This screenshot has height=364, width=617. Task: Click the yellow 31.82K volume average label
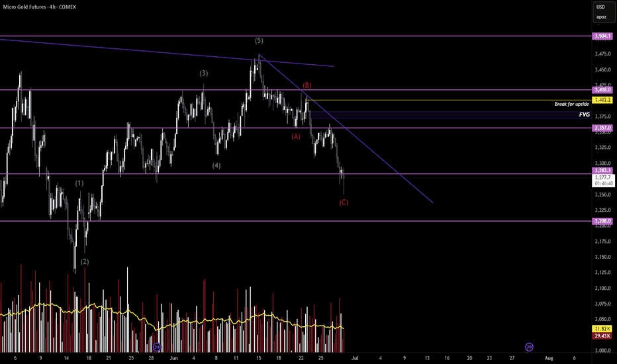(602, 329)
